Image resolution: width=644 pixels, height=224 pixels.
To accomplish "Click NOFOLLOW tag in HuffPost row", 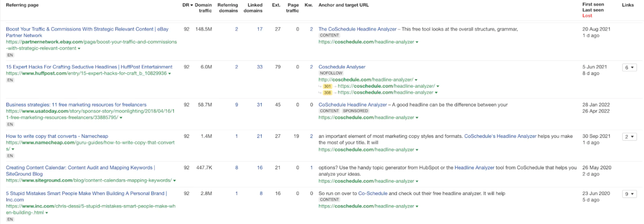I will [x=330, y=73].
